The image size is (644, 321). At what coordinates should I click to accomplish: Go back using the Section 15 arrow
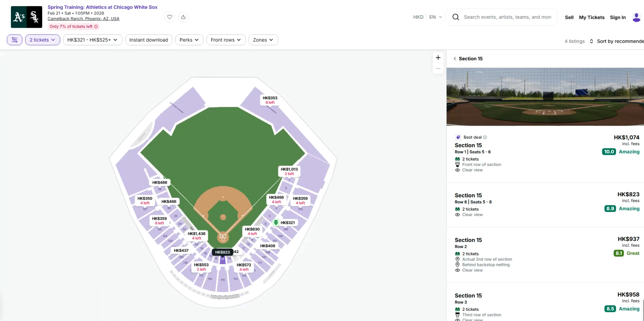455,59
